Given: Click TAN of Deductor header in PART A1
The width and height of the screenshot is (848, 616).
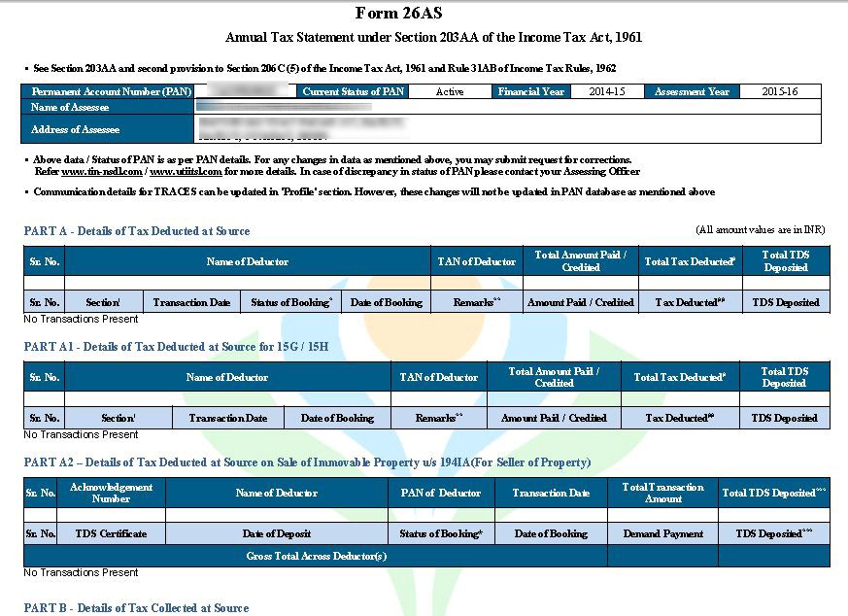Looking at the screenshot, I should click(438, 377).
